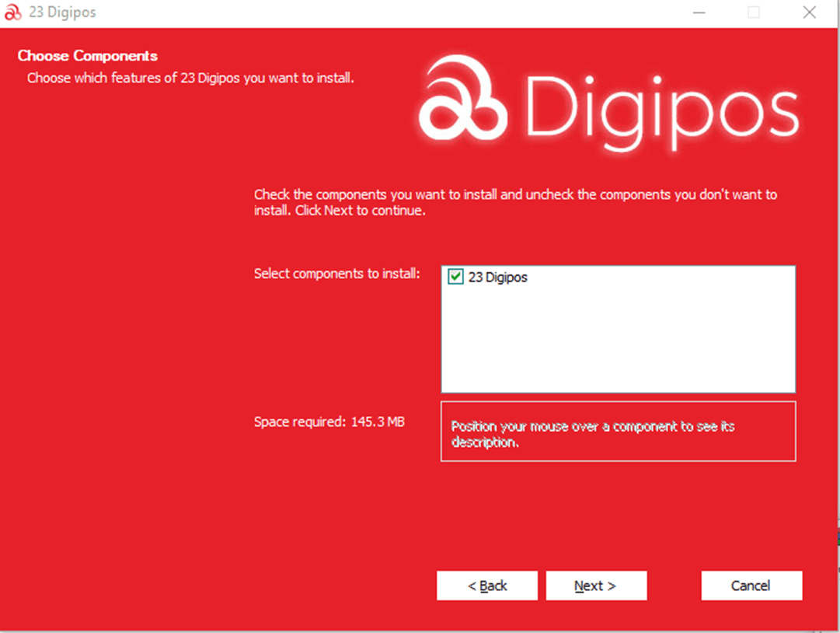Click the Digipos icon in the title bar
Screen dimensions: 840x633
pos(13,13)
